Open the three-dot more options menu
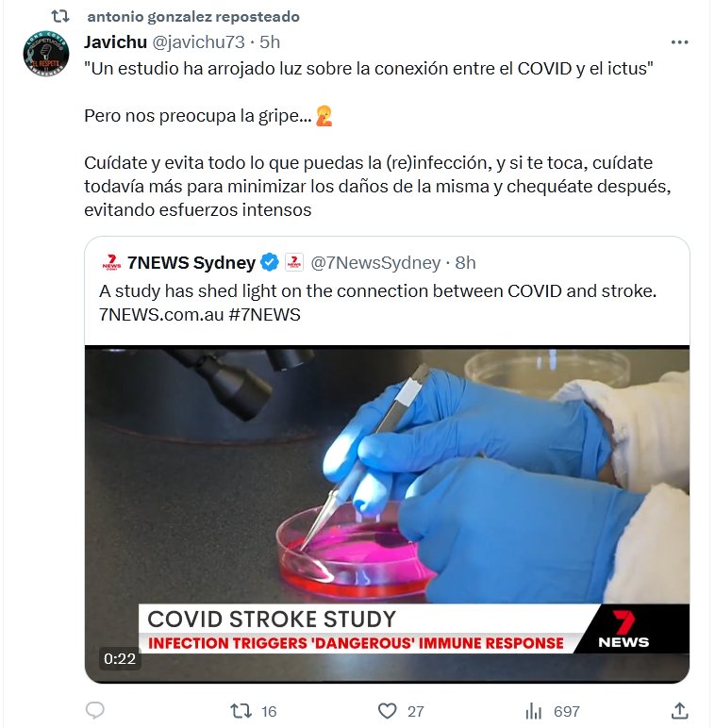The image size is (715, 728). (x=679, y=42)
